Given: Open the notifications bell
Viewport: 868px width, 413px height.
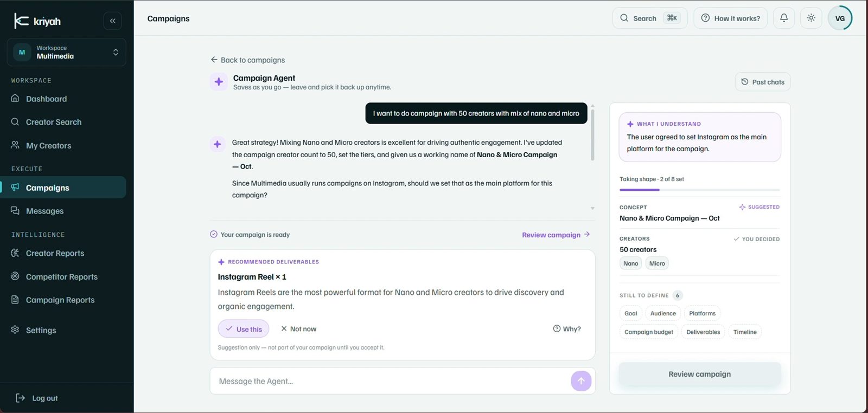Looking at the screenshot, I should pos(784,18).
